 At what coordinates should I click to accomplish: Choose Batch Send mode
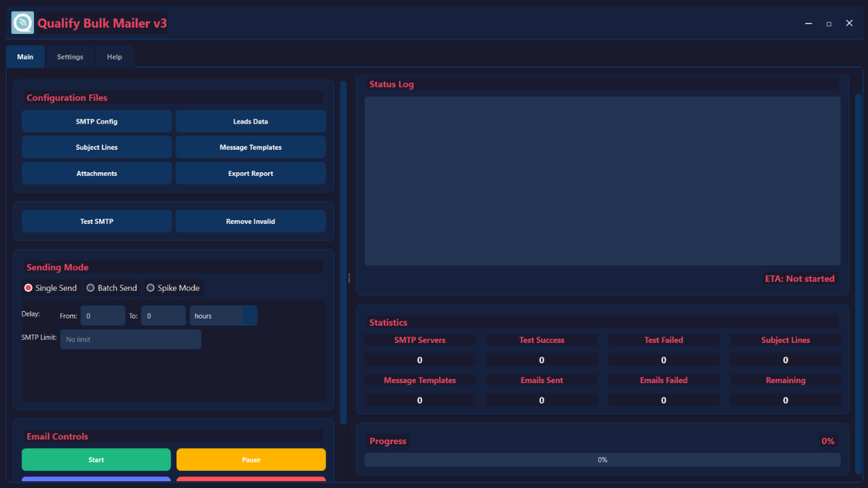pyautogui.click(x=91, y=288)
